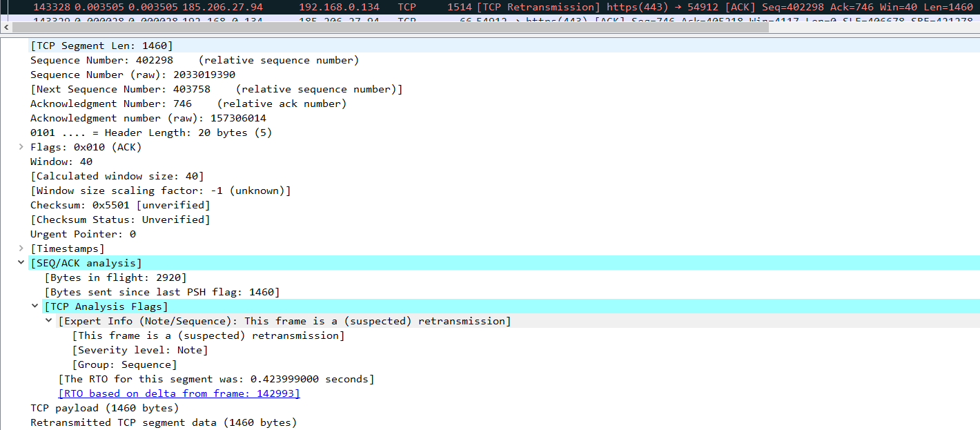Viewport: 980px width, 430px height.
Task: Select the TCP Segment Len: 1460 line
Action: [x=101, y=46]
